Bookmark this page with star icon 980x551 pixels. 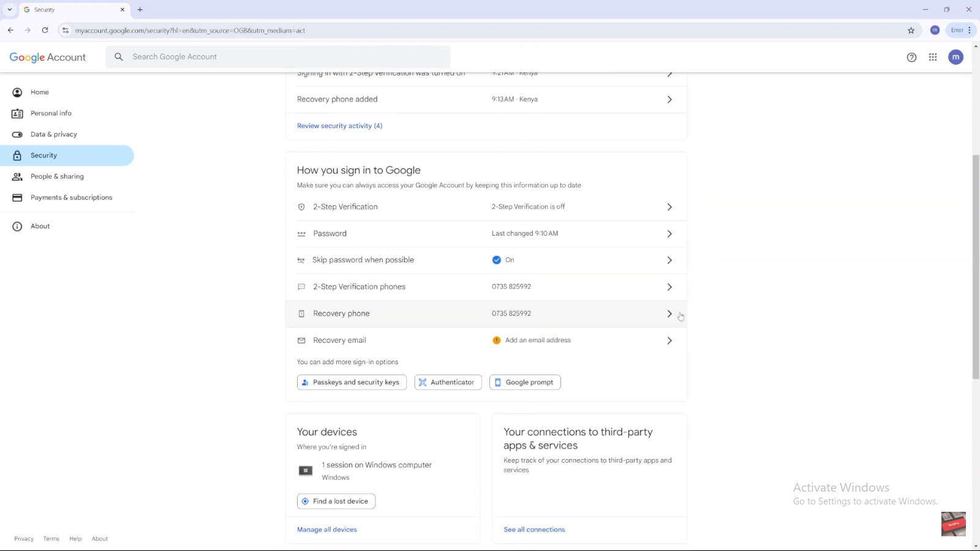911,31
